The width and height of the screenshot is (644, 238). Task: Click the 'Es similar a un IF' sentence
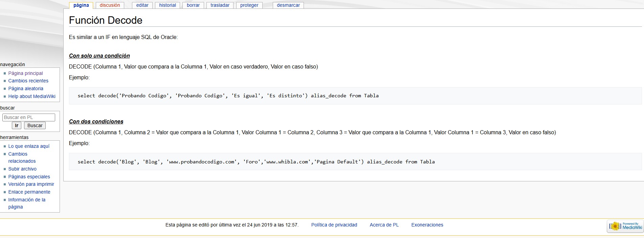[x=123, y=37]
